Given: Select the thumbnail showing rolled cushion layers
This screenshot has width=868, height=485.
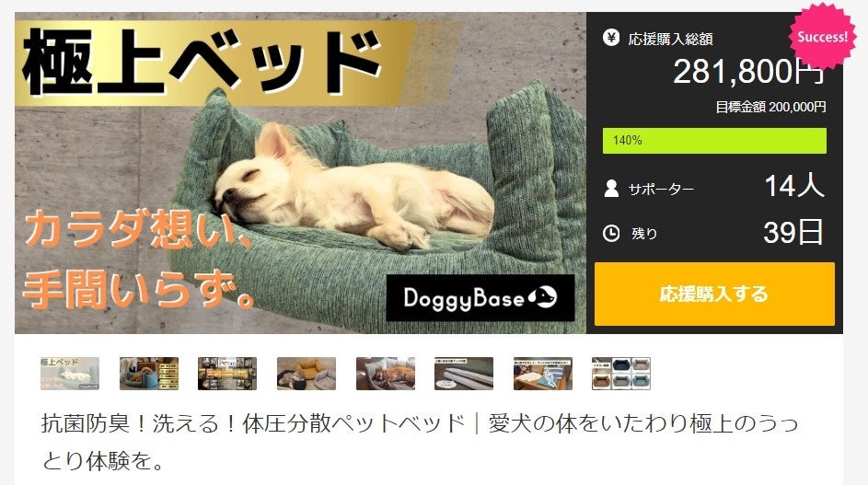Looking at the screenshot, I should point(464,373).
